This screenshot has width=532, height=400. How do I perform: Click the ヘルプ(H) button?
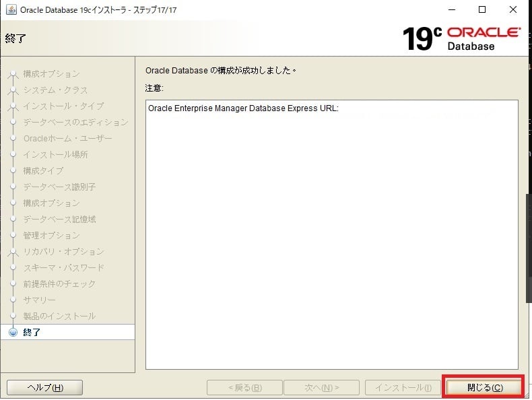pyautogui.click(x=44, y=387)
